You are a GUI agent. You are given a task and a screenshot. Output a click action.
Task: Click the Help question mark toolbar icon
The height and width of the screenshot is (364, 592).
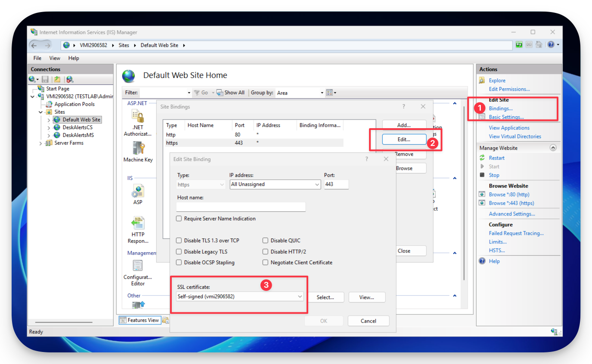coord(552,44)
